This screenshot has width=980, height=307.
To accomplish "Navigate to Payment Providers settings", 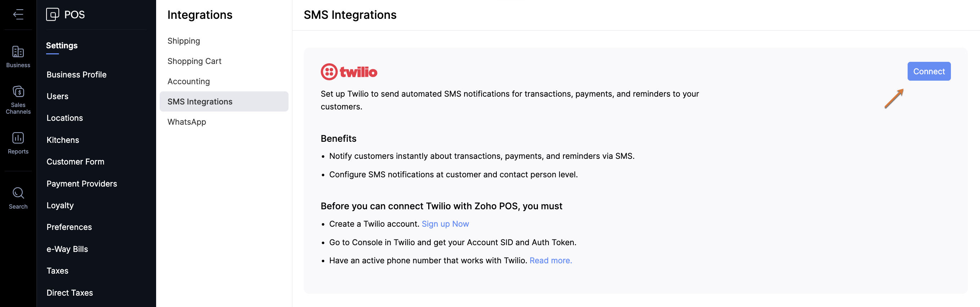I will [81, 184].
